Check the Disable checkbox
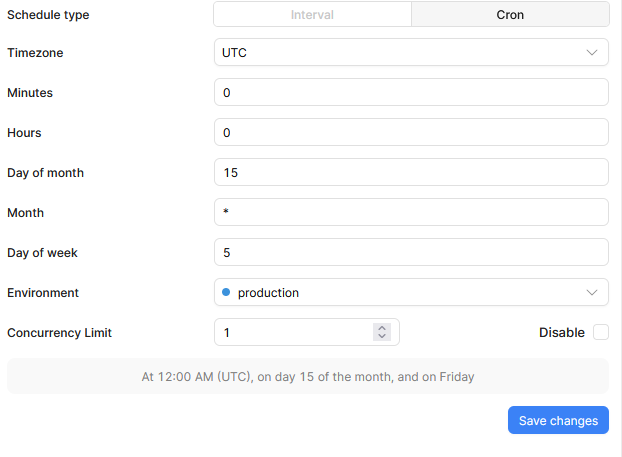Screen dimensions: 622x457 [601, 332]
